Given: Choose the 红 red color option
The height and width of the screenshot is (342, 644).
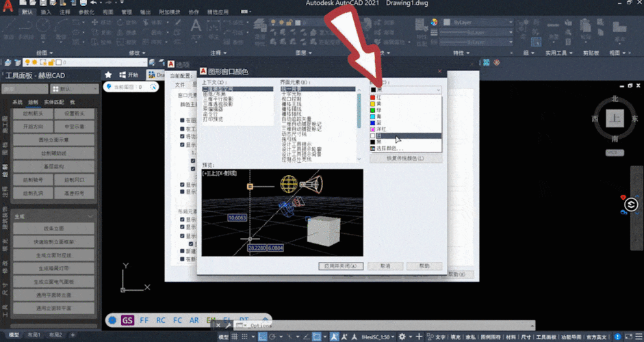Looking at the screenshot, I should [x=405, y=98].
